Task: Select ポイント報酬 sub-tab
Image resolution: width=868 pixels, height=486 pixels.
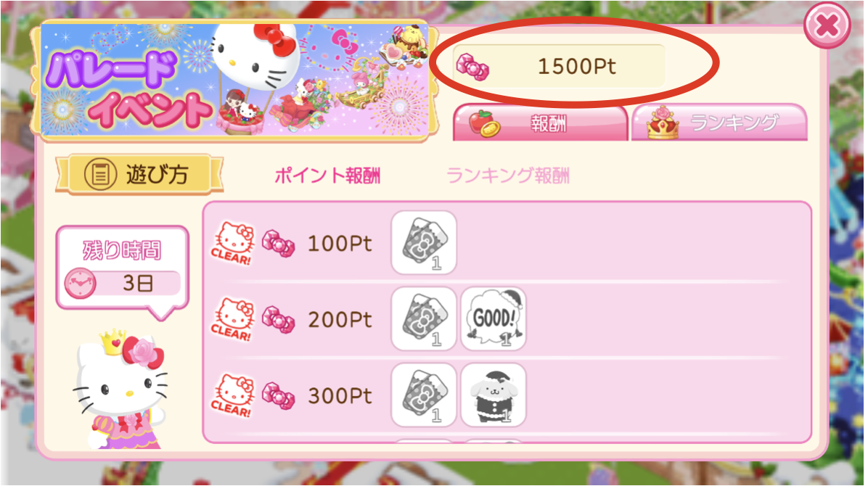Action: tap(328, 176)
